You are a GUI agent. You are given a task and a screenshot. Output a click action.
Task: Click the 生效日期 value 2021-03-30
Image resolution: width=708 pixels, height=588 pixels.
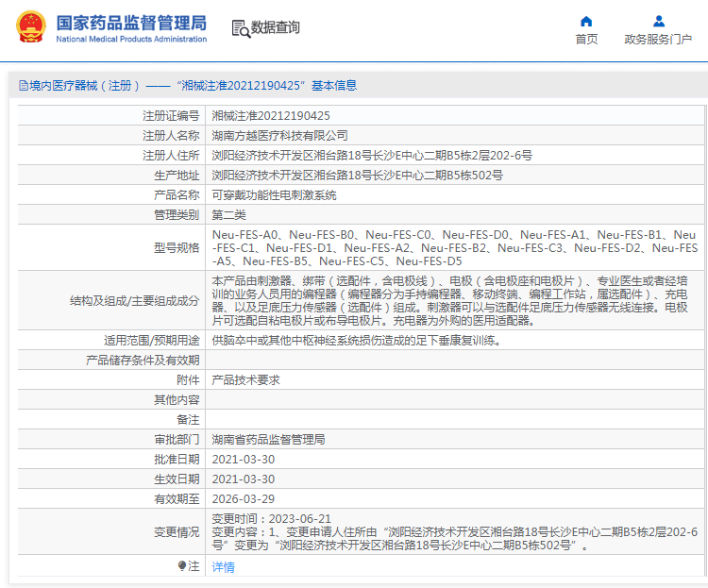coord(244,479)
